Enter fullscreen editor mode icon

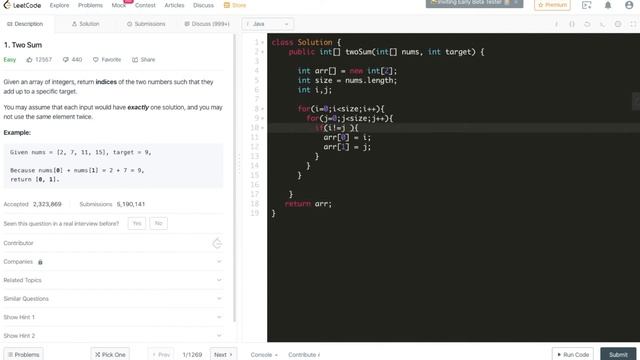[x=633, y=24]
